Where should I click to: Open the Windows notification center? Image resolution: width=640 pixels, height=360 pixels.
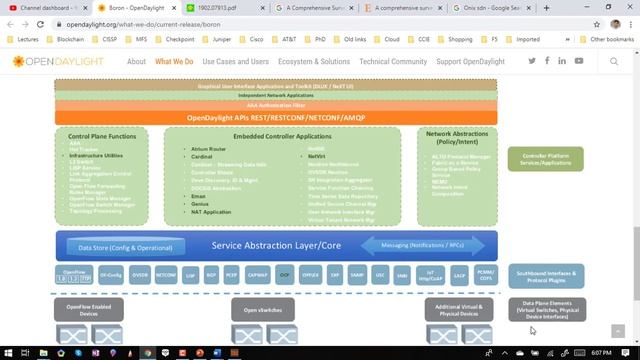[x=625, y=353]
